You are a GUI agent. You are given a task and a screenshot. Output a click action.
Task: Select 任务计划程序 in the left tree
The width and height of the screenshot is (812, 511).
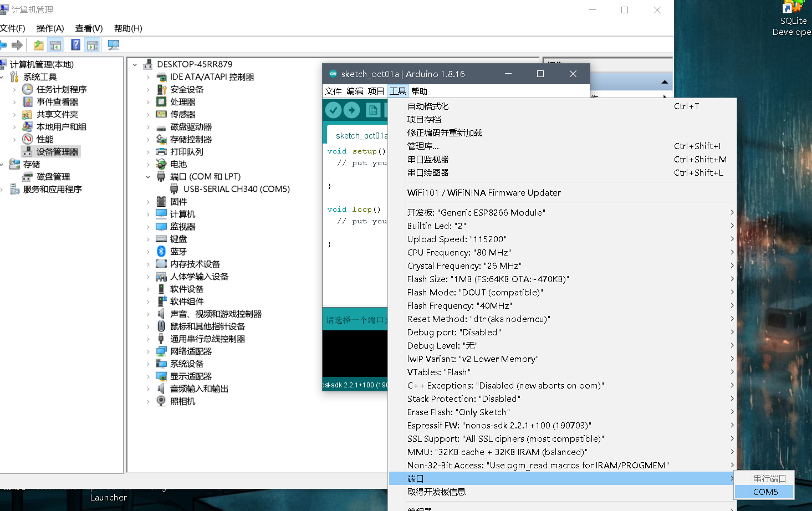click(62, 89)
